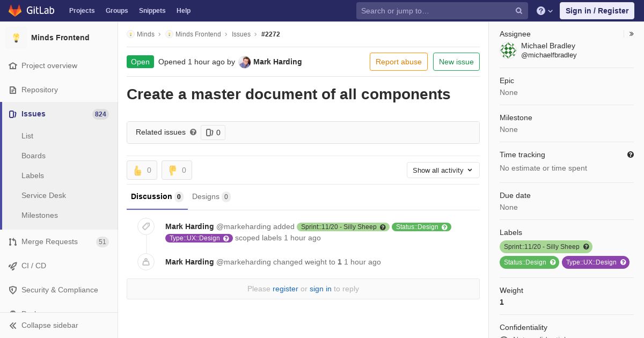Click the sign in link to reply
The width and height of the screenshot is (644, 338).
coord(320,289)
